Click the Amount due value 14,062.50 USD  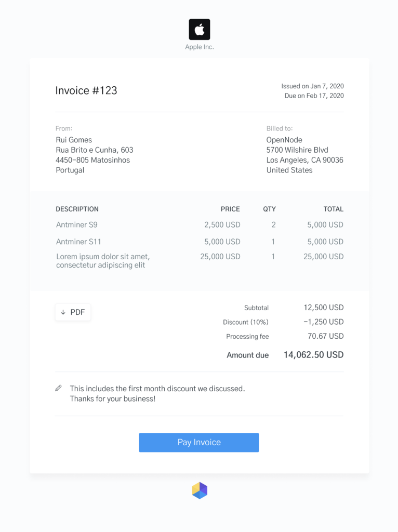pyautogui.click(x=313, y=355)
